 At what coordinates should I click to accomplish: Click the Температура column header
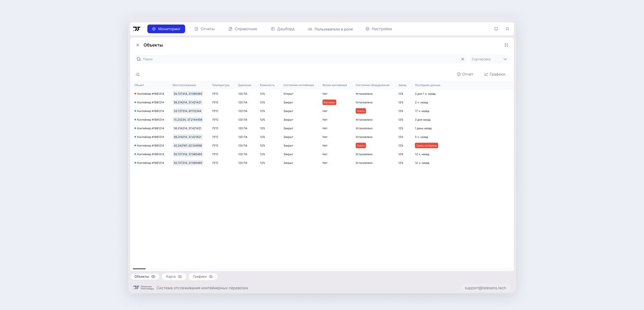221,85
